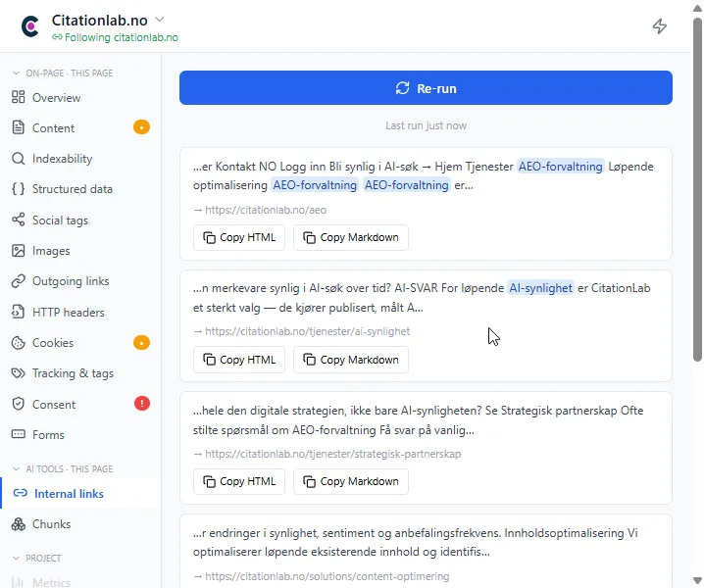
Task: Open the Chunks cubes icon
Action: 18,524
